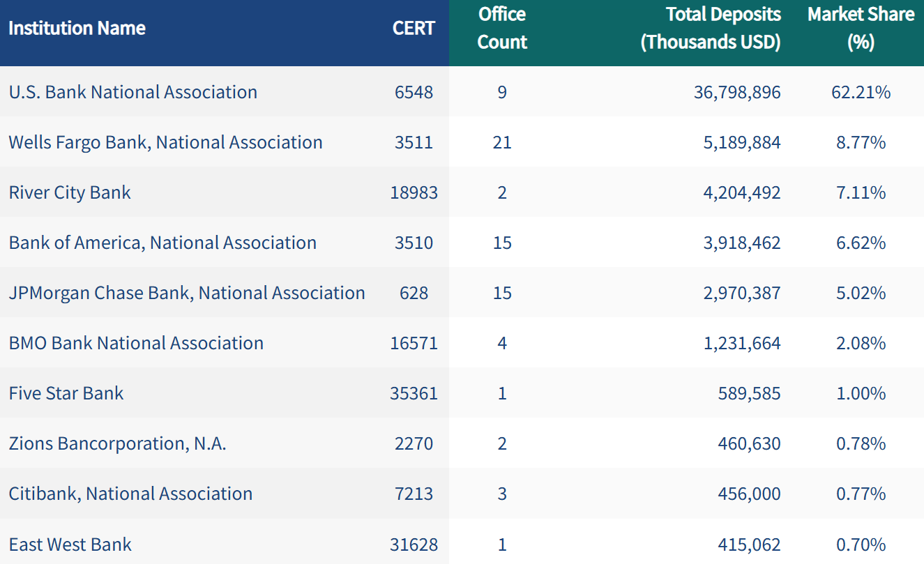Click CERT number 3510
This screenshot has width=924, height=564.
pos(414,243)
